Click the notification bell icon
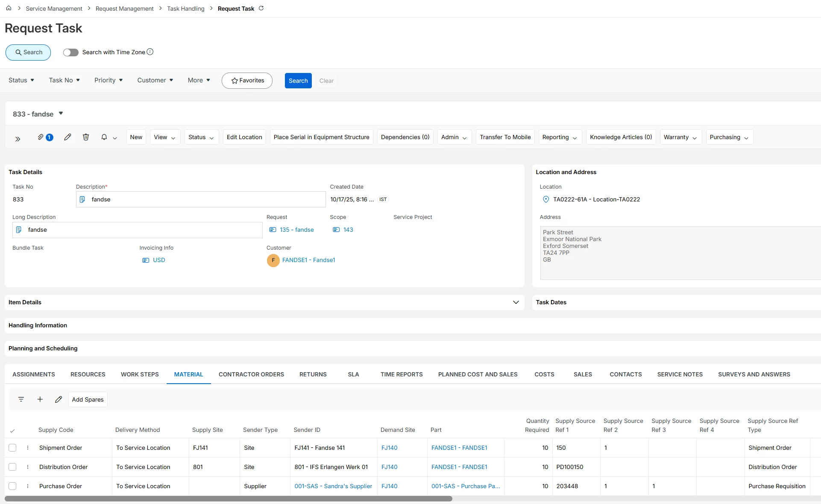The width and height of the screenshot is (821, 504). 104,137
